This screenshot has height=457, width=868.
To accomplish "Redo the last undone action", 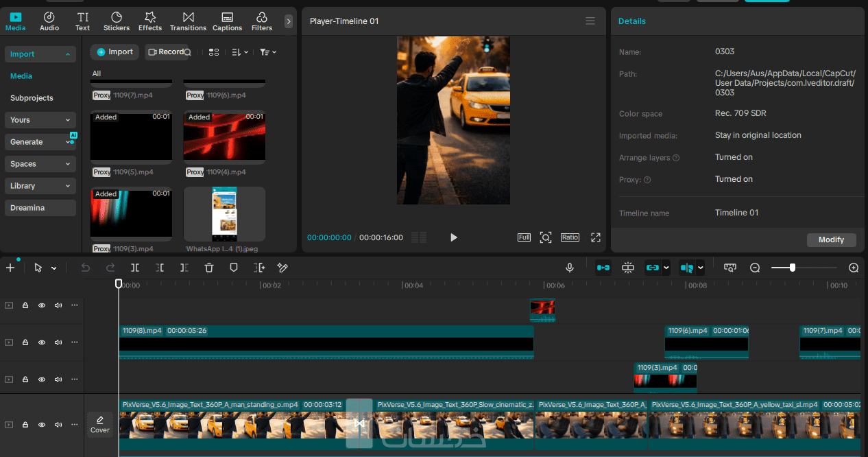I will tap(110, 268).
